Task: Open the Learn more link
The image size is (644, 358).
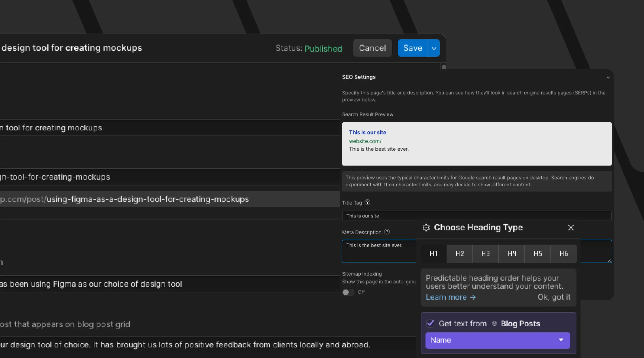Action: [x=451, y=297]
